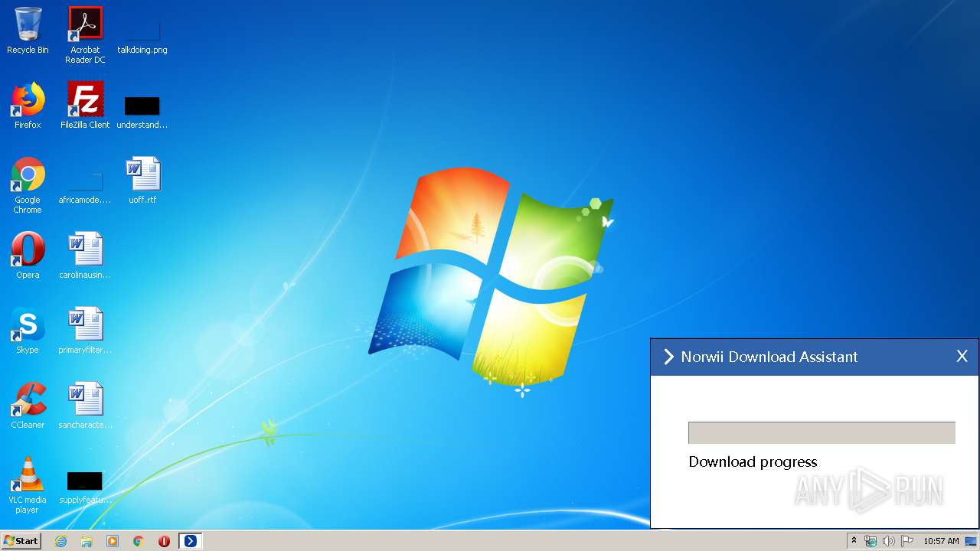Switch to the Norwii Download Assistant taskbar button
Image resolution: width=980 pixels, height=551 pixels.
[x=190, y=541]
